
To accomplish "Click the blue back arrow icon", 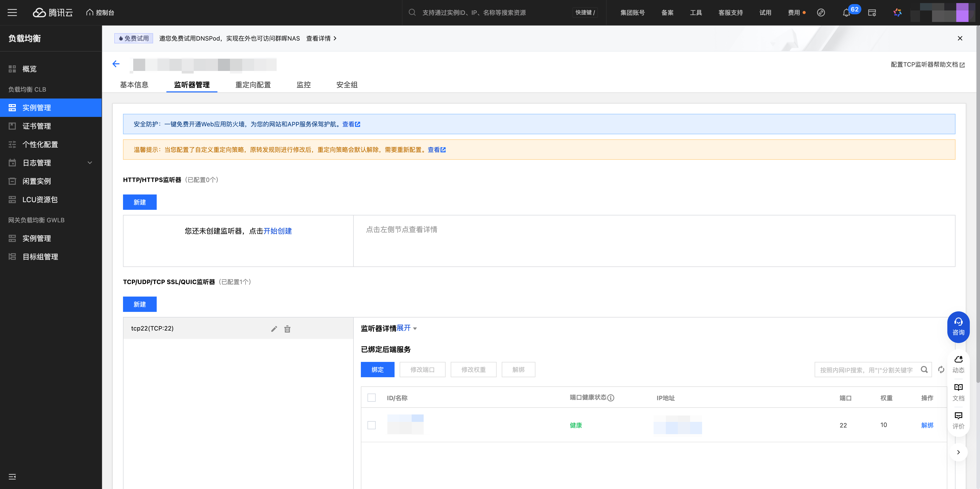I will pyautogui.click(x=116, y=64).
